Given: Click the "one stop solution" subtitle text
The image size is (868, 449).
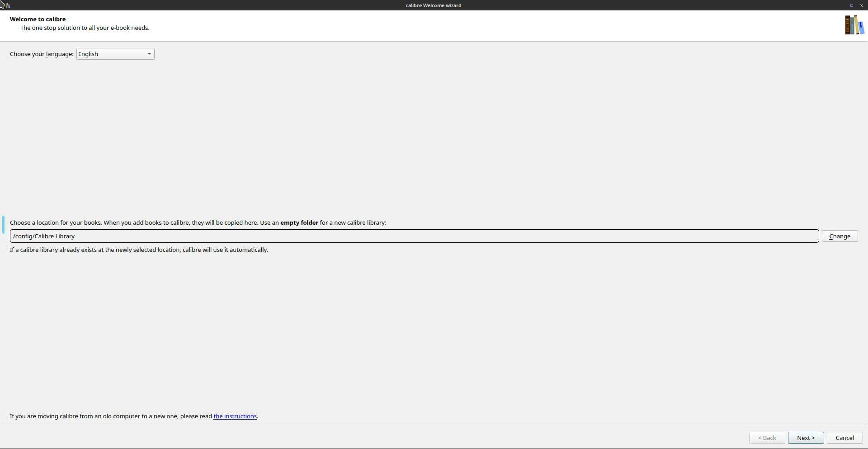Looking at the screenshot, I should click(x=85, y=28).
